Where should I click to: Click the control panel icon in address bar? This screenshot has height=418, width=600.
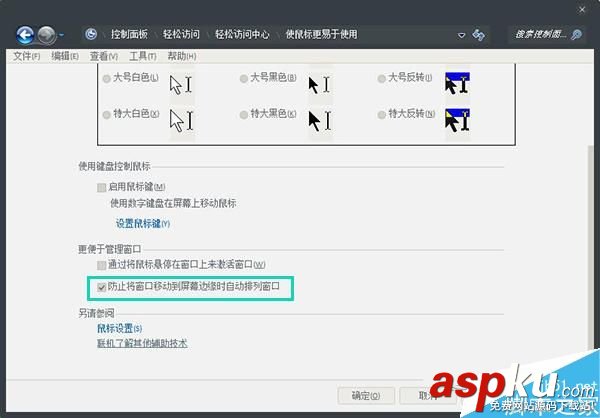point(91,34)
